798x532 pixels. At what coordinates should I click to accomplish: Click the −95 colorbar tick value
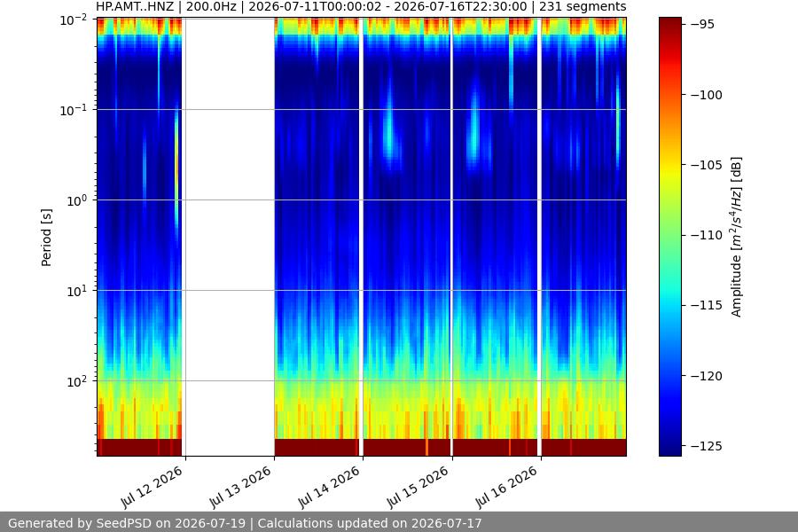click(703, 25)
